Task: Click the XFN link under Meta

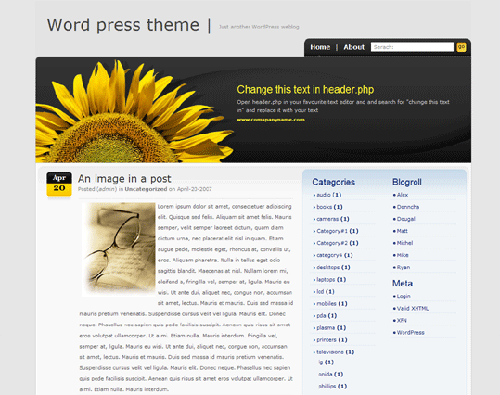Action: point(401,320)
